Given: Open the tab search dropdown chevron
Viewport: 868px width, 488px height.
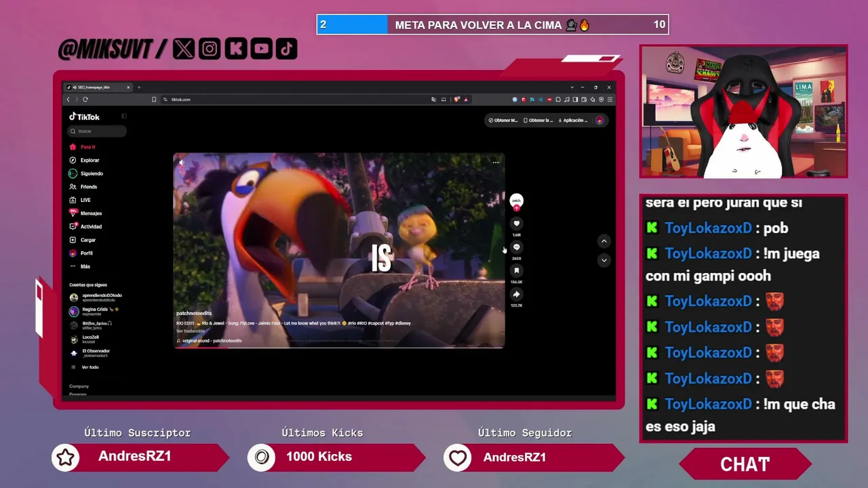Looking at the screenshot, I should tap(572, 87).
